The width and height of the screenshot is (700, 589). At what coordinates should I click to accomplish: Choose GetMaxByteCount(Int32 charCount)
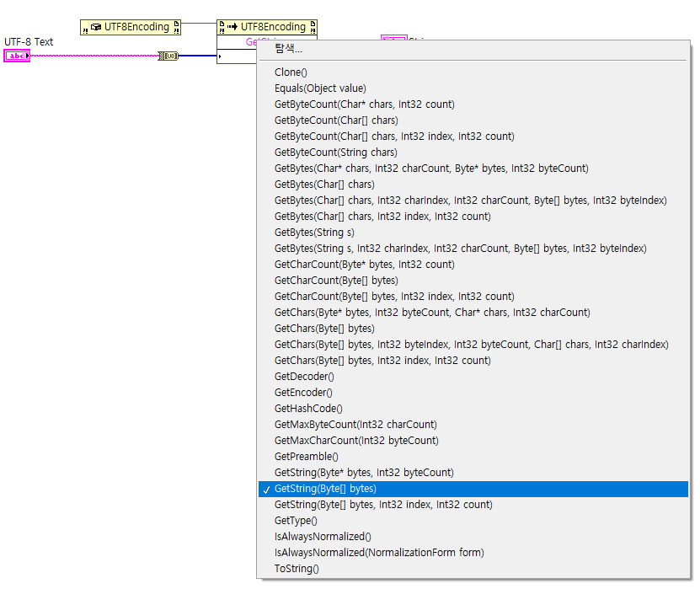[473, 425]
